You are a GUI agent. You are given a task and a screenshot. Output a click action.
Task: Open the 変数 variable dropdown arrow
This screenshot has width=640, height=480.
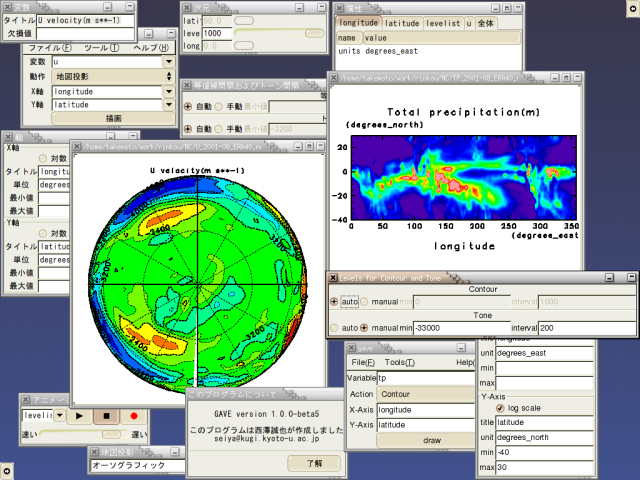click(x=168, y=61)
